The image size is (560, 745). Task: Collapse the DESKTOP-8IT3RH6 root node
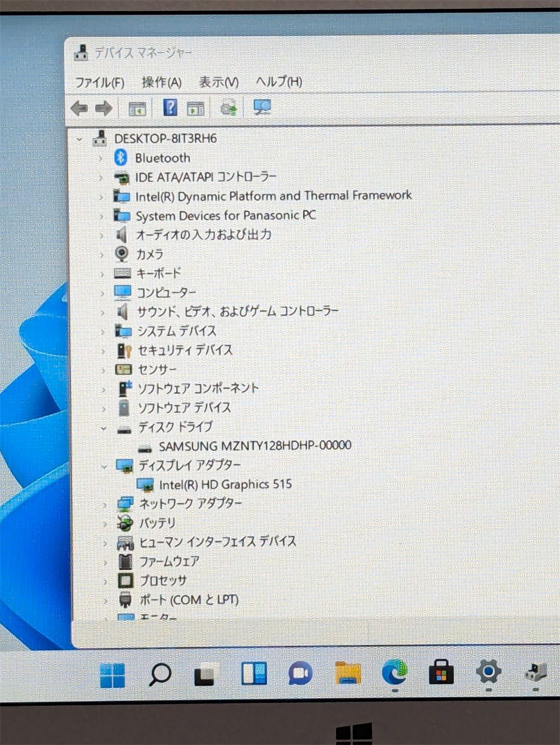(80, 139)
